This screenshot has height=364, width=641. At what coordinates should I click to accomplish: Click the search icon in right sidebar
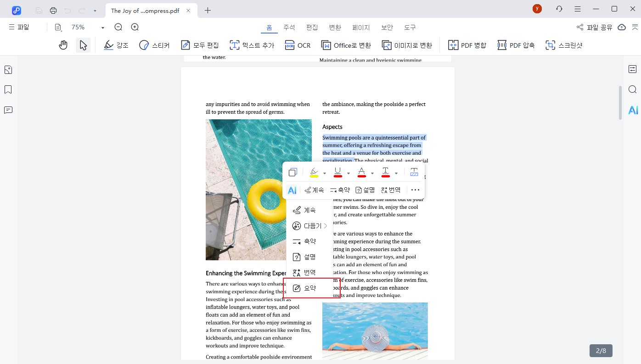633,90
